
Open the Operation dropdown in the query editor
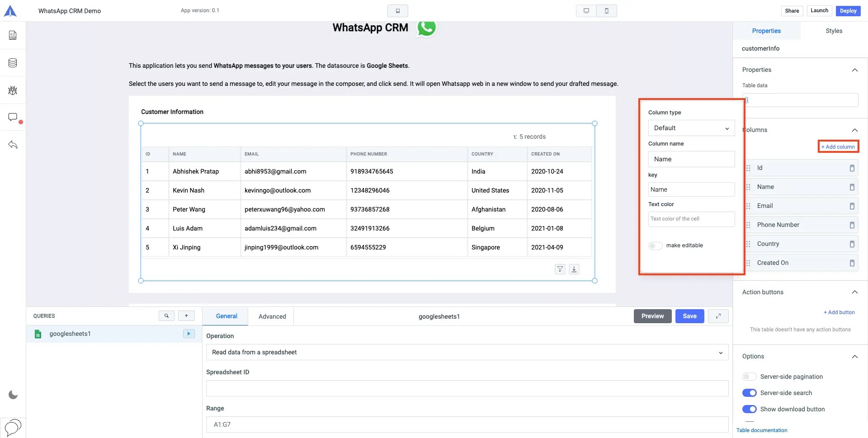[467, 352]
